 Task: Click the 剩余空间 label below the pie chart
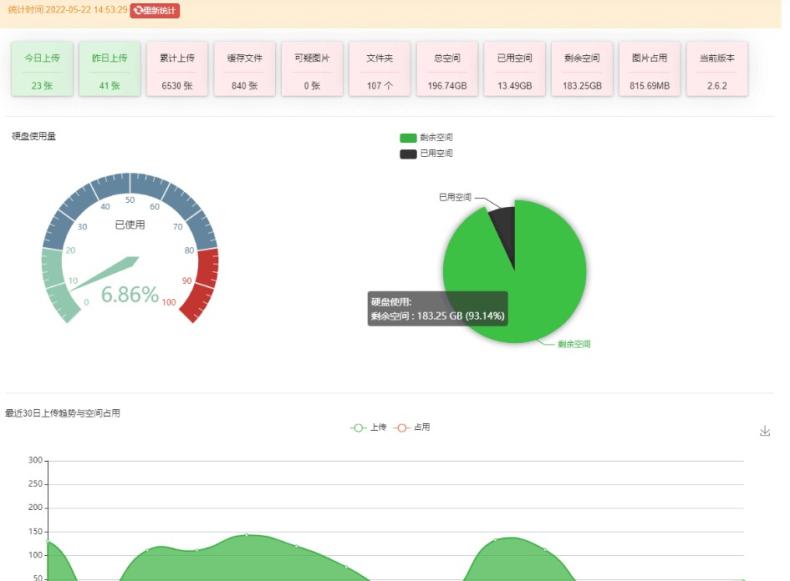(x=574, y=344)
